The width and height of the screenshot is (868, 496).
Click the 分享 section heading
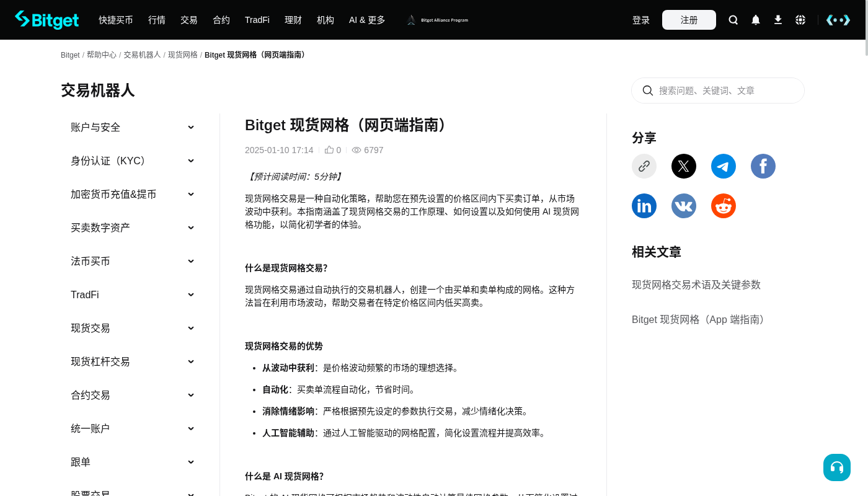click(644, 138)
